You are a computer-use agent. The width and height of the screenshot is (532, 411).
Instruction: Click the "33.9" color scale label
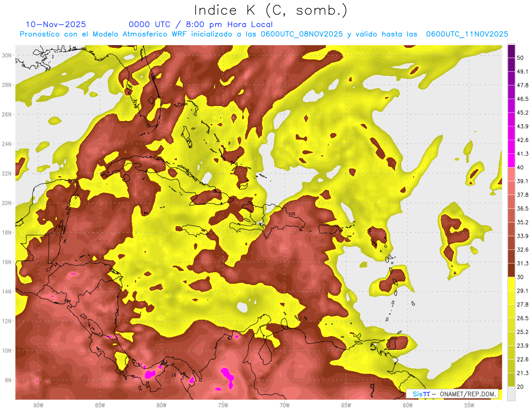coord(522,236)
